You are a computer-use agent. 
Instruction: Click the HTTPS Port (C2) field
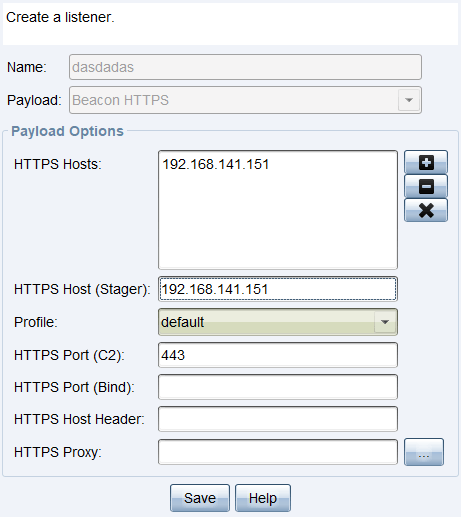pos(278,355)
